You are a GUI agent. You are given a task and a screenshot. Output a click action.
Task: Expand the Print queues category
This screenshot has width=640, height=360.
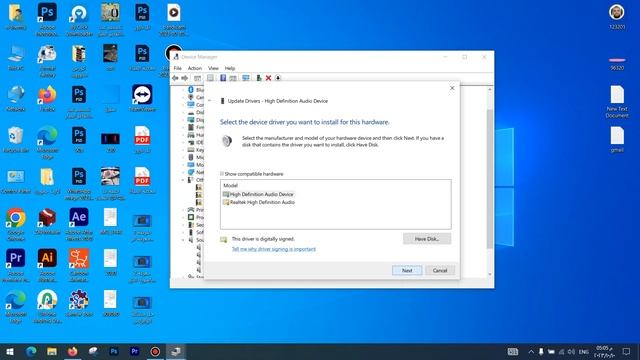pyautogui.click(x=183, y=210)
